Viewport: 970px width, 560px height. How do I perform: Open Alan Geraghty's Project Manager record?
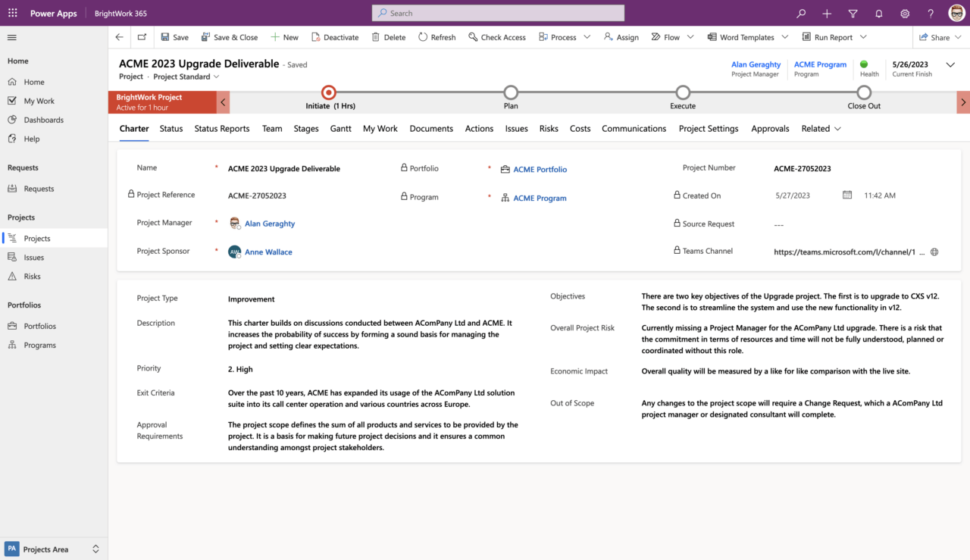tap(756, 64)
